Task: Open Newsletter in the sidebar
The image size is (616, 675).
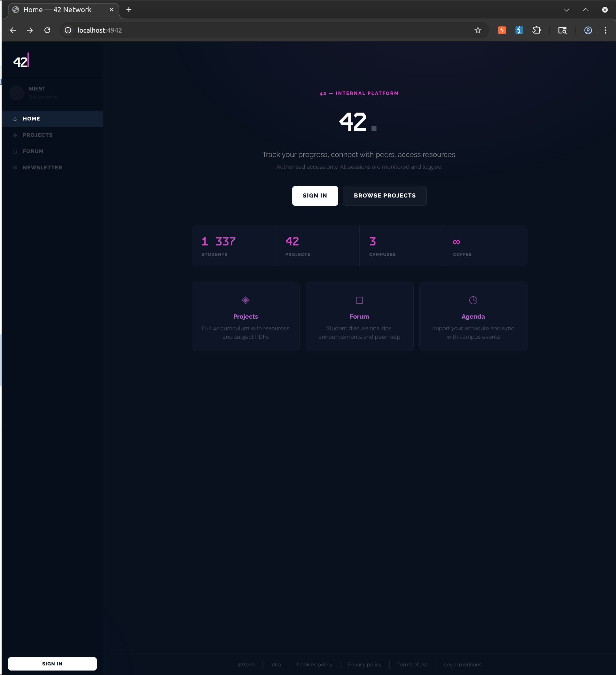Action: pyautogui.click(x=52, y=167)
